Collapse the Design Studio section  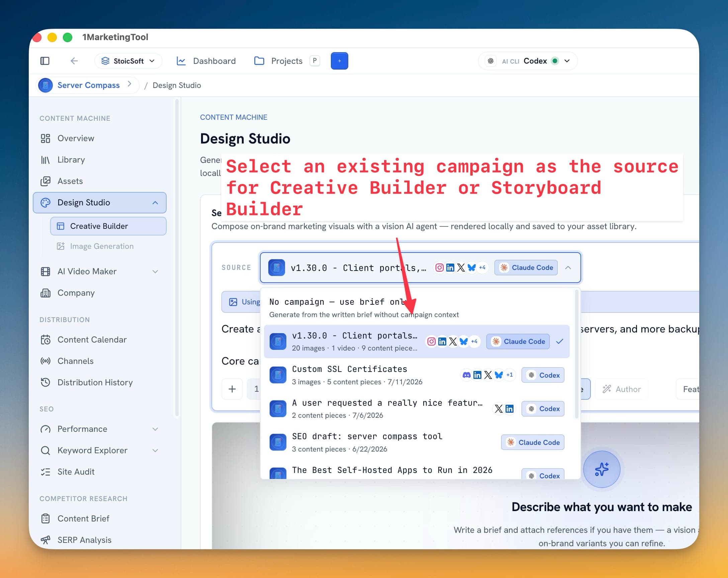point(155,203)
